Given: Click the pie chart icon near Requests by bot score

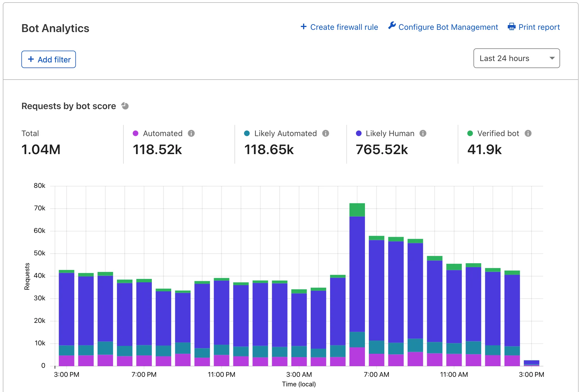Looking at the screenshot, I should click(x=125, y=106).
